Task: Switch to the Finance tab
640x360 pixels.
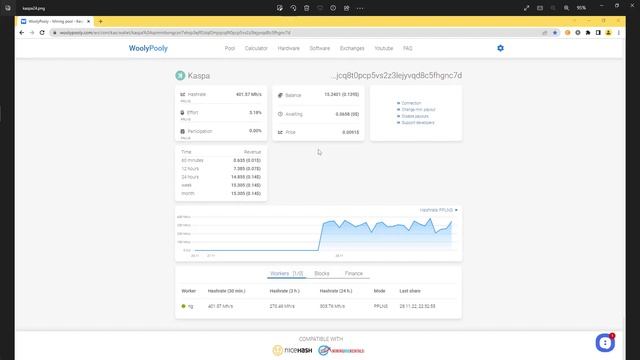Action: pos(353,273)
